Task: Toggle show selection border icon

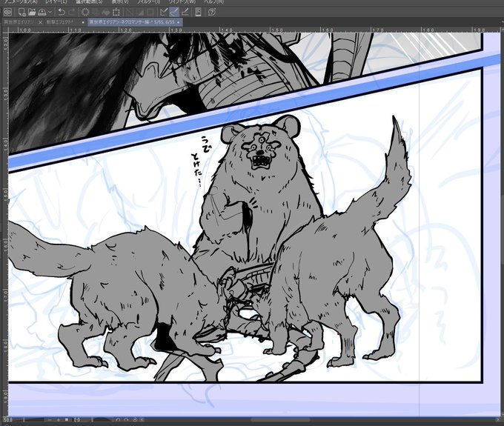Action: (150, 12)
